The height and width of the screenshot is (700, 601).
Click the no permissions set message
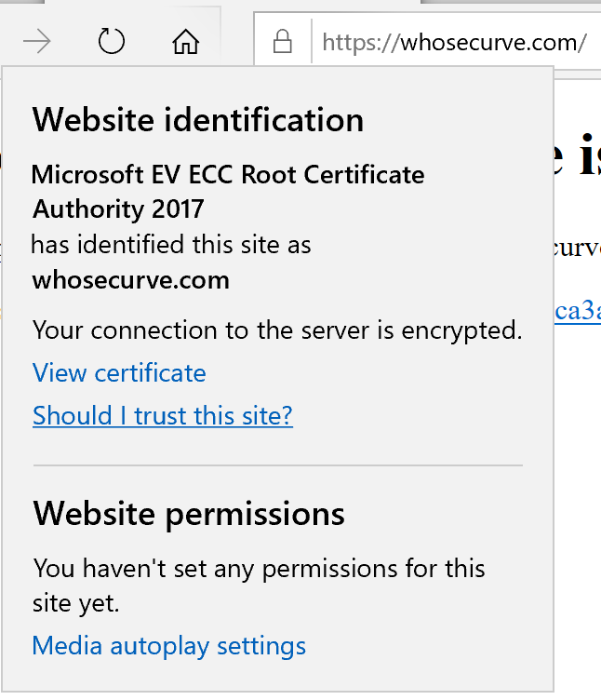(x=259, y=568)
